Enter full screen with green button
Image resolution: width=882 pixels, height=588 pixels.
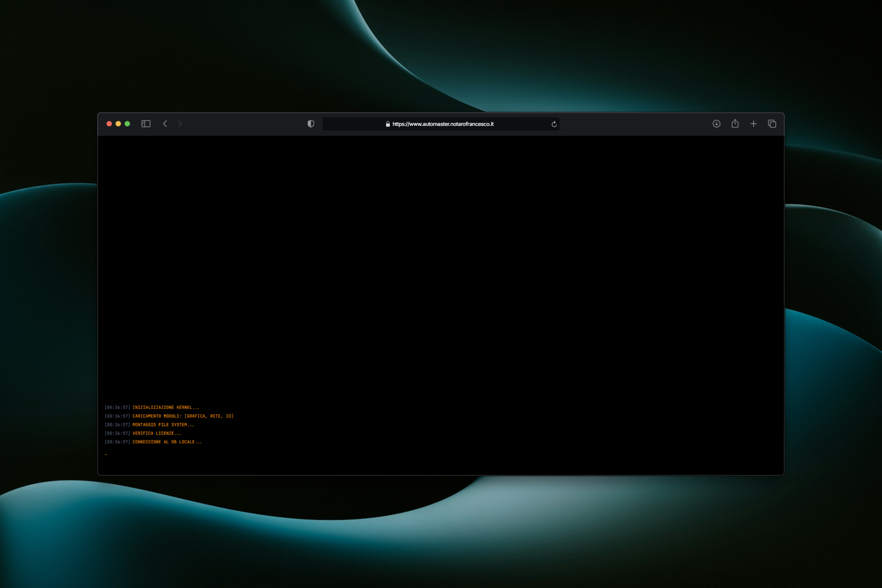click(127, 124)
